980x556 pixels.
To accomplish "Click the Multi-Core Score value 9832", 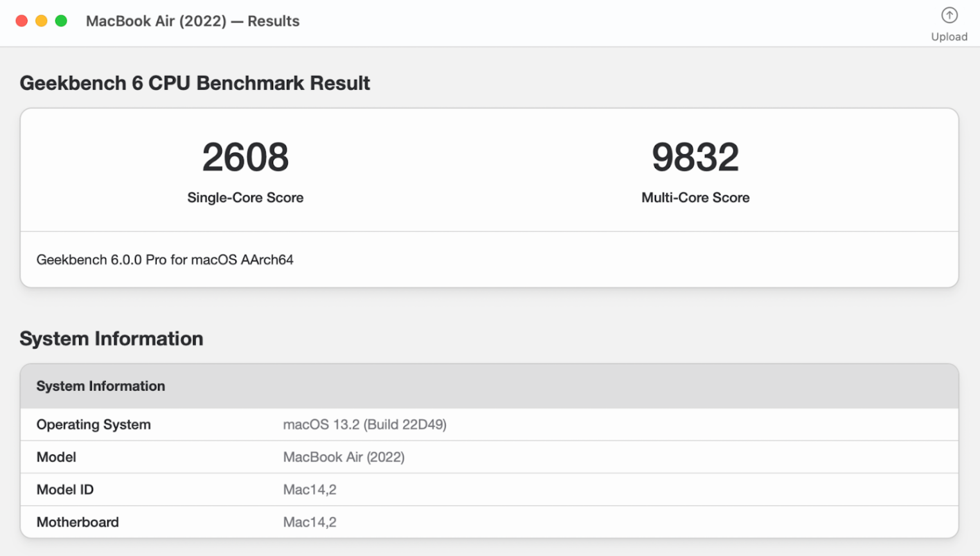I will point(695,155).
